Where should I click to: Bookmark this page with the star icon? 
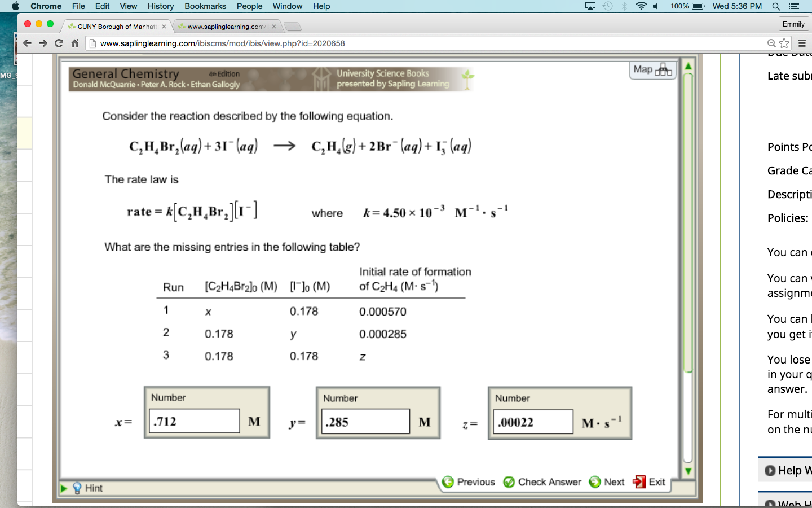(x=784, y=43)
